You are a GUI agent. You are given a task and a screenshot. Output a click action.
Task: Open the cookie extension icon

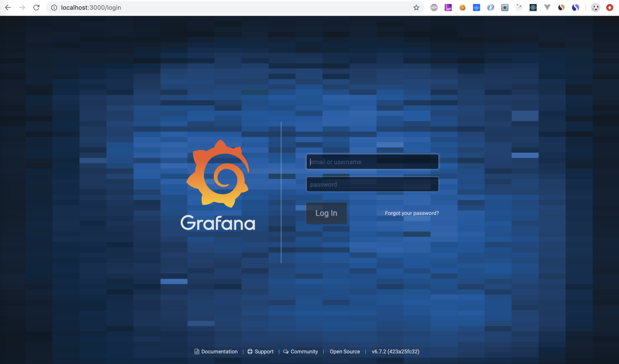pyautogui.click(x=463, y=7)
